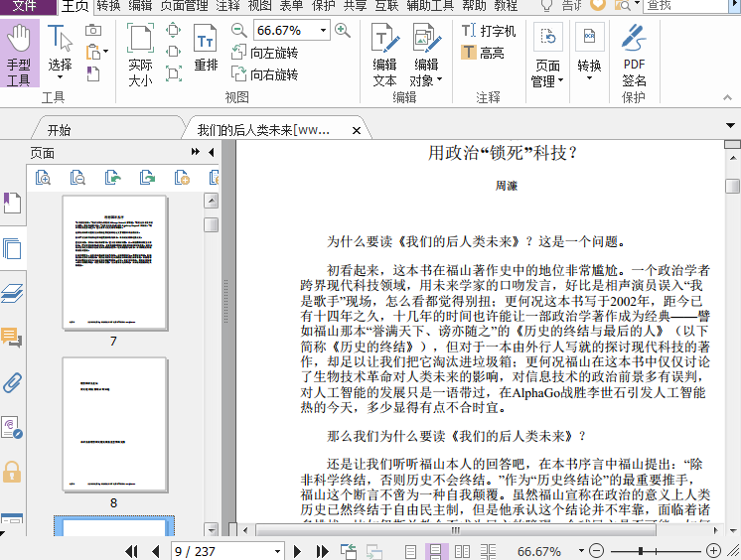
Task: Open Page Management (页面管理) dropdown
Action: (x=547, y=55)
